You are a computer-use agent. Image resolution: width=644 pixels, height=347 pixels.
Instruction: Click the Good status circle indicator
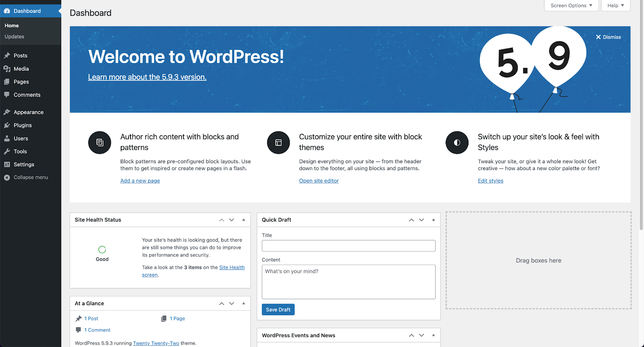tap(102, 250)
